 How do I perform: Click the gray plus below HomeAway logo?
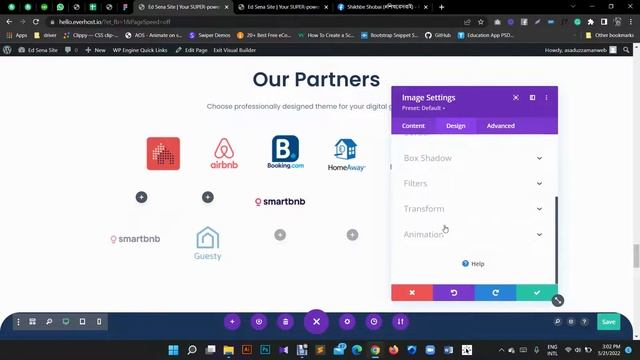352,235
